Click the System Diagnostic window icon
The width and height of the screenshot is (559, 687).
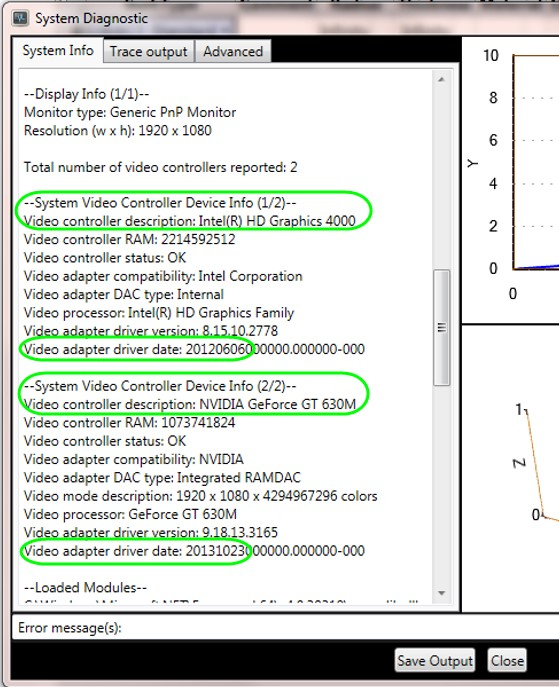pos(20,18)
